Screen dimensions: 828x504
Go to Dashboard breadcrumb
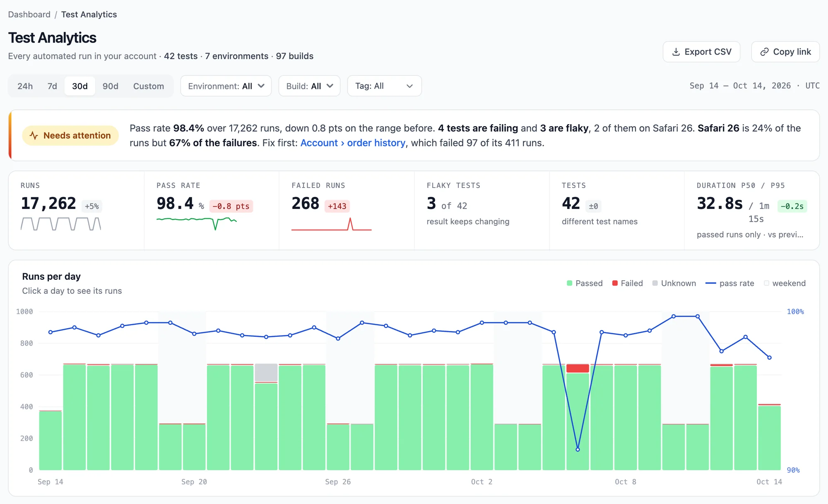(29, 14)
